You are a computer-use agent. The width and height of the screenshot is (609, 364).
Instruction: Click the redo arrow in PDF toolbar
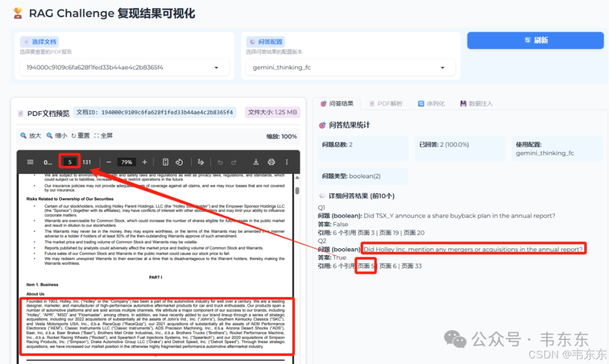[x=234, y=162]
